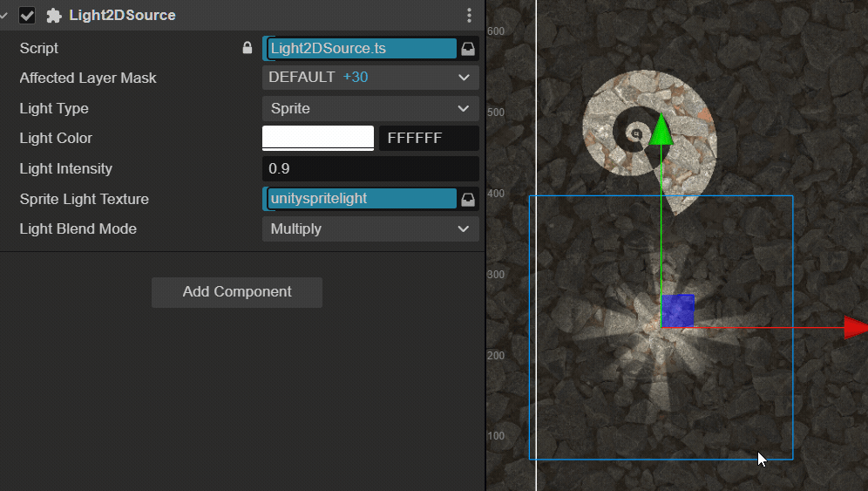Open the Affected Layer Mask dropdown
This screenshot has height=491, width=868.
[x=370, y=78]
